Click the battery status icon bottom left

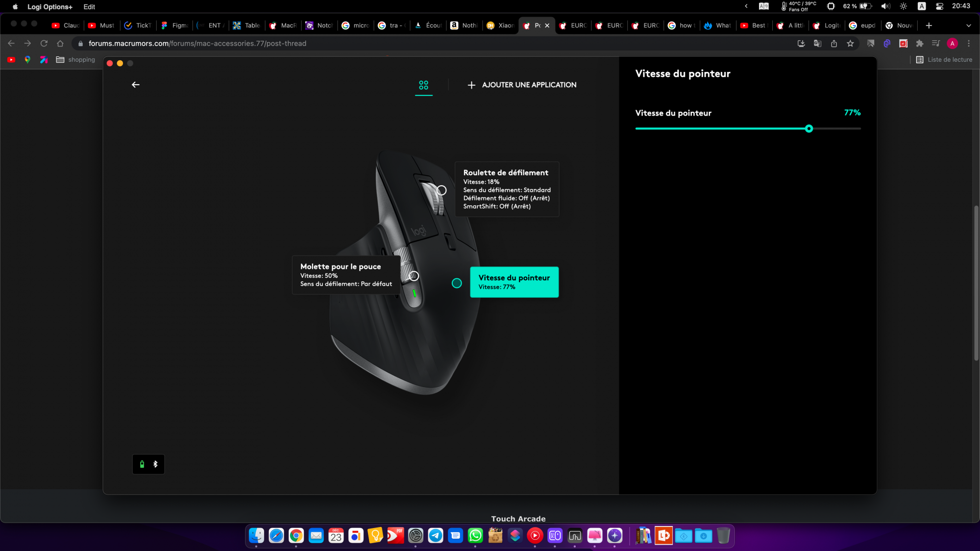142,464
